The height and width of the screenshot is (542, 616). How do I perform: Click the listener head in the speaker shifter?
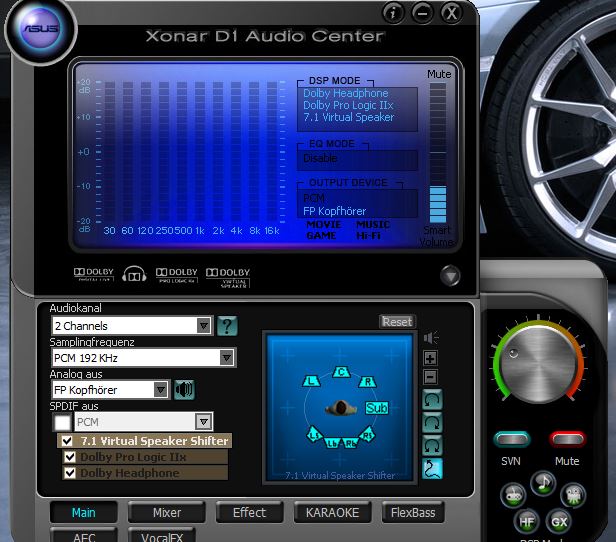click(341, 408)
